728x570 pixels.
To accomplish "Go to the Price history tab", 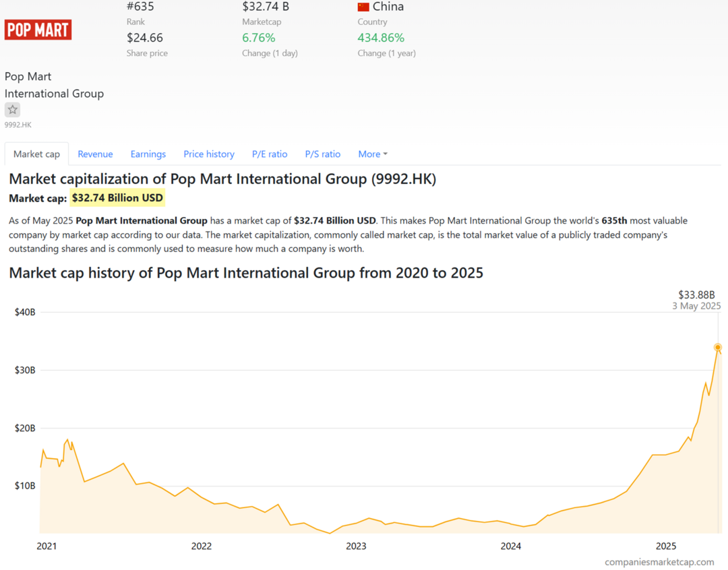I will click(209, 154).
